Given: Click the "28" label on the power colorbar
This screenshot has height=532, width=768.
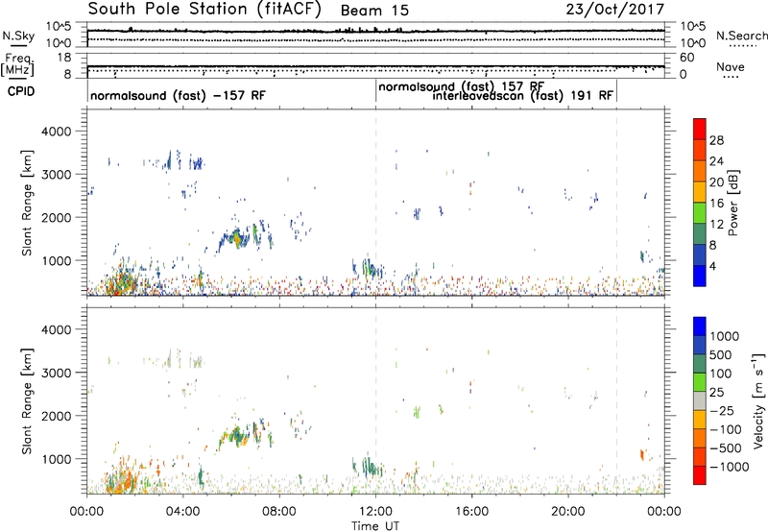Looking at the screenshot, I should point(716,140).
